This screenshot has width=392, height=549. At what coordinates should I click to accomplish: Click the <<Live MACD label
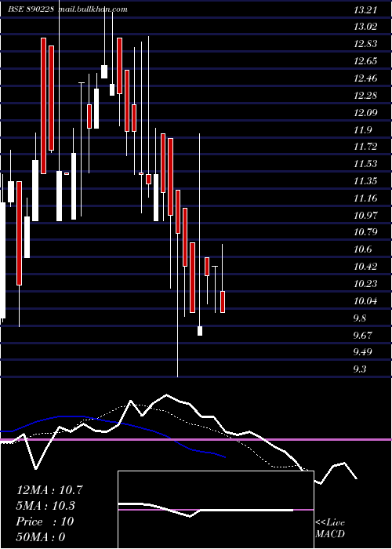click(330, 529)
